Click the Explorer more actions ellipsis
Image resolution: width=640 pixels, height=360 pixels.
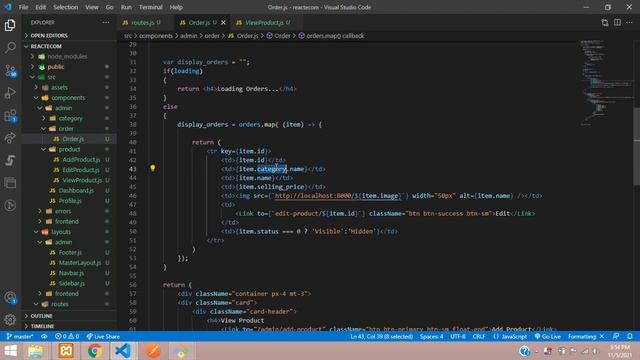(x=106, y=22)
